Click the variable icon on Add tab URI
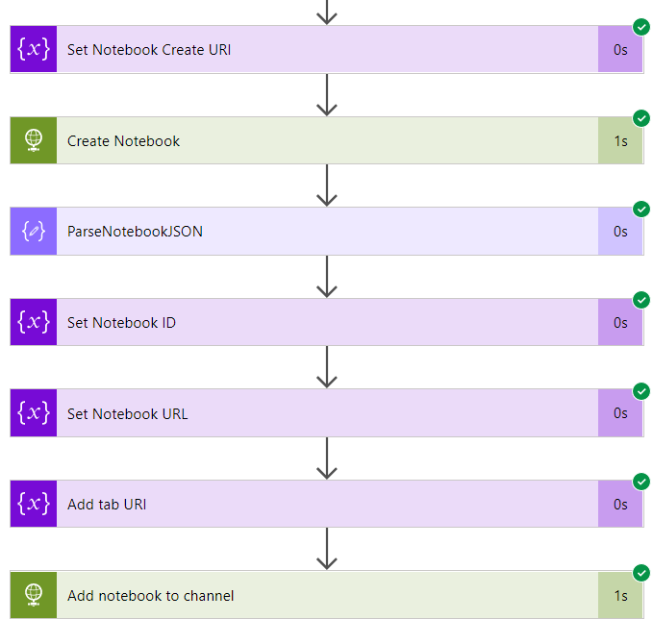 tap(34, 505)
